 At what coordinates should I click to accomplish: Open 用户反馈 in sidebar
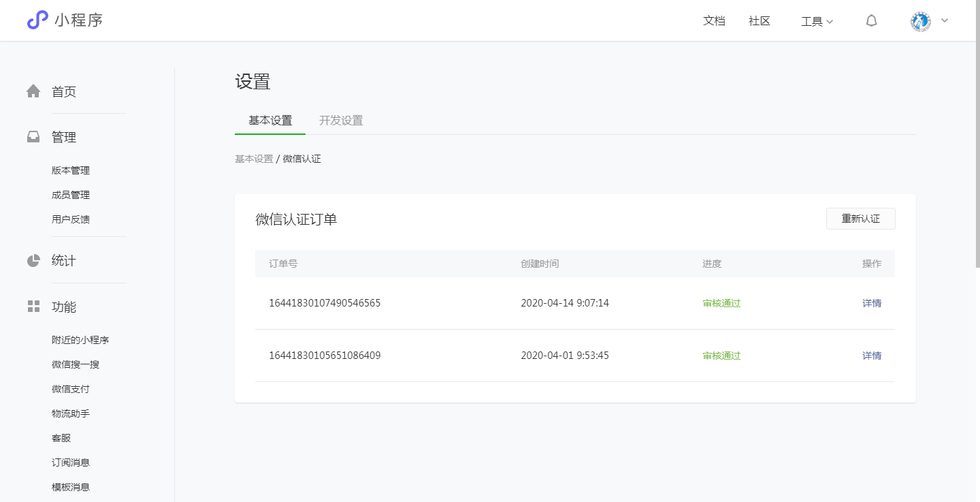71,219
